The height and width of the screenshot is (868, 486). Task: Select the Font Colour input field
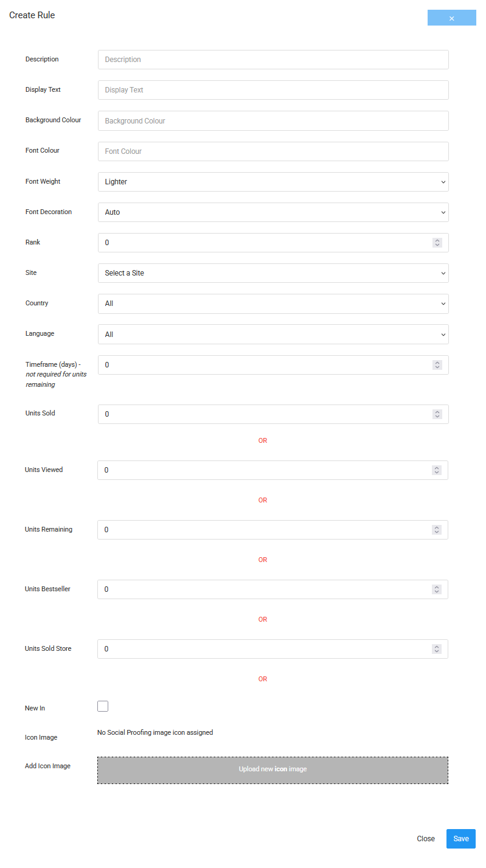point(273,151)
